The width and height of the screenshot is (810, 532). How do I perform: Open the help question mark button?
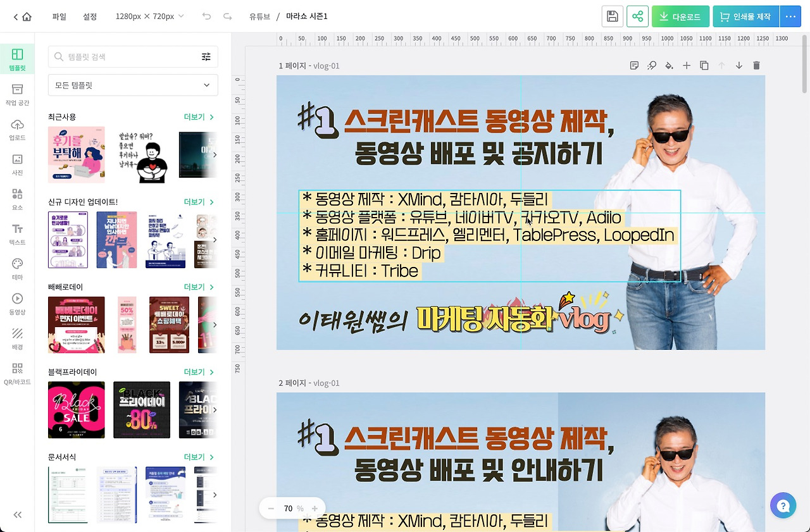[x=783, y=505]
